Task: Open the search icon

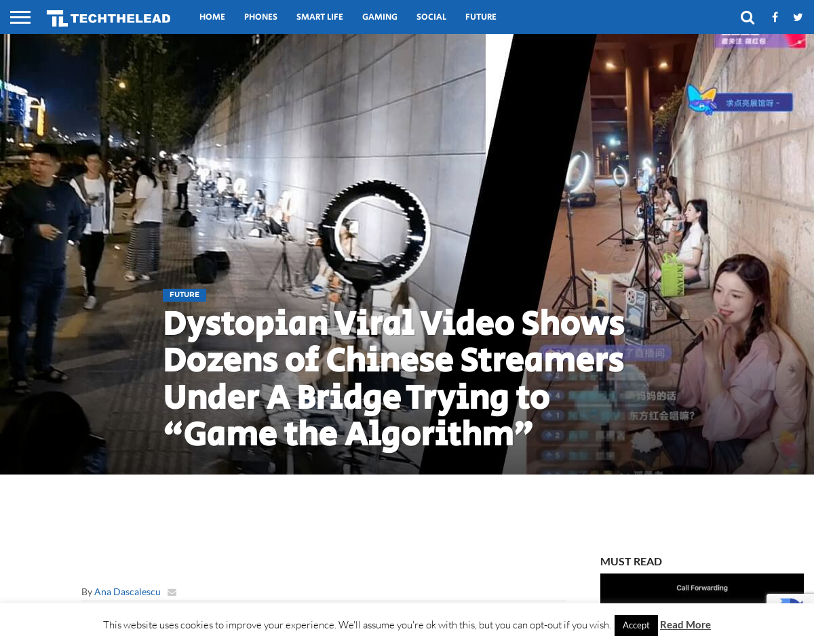Action: (x=748, y=17)
